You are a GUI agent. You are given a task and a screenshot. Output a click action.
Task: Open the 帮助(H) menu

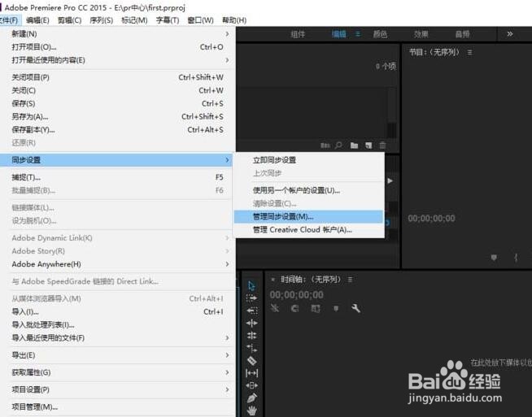point(234,20)
